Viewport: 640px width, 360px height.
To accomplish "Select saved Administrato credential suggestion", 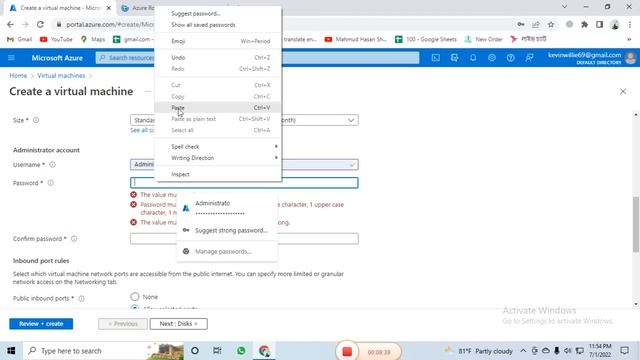I will [x=227, y=208].
